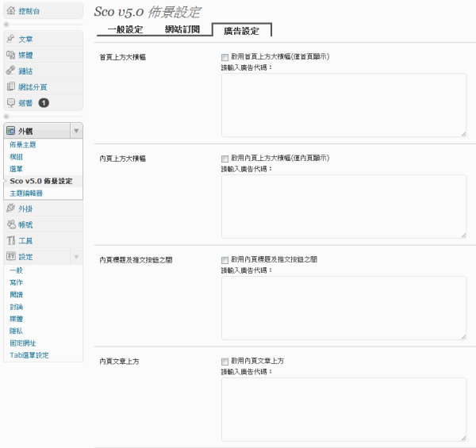Enable 啟用內頁上方大橫幅 checkbox

(225, 159)
